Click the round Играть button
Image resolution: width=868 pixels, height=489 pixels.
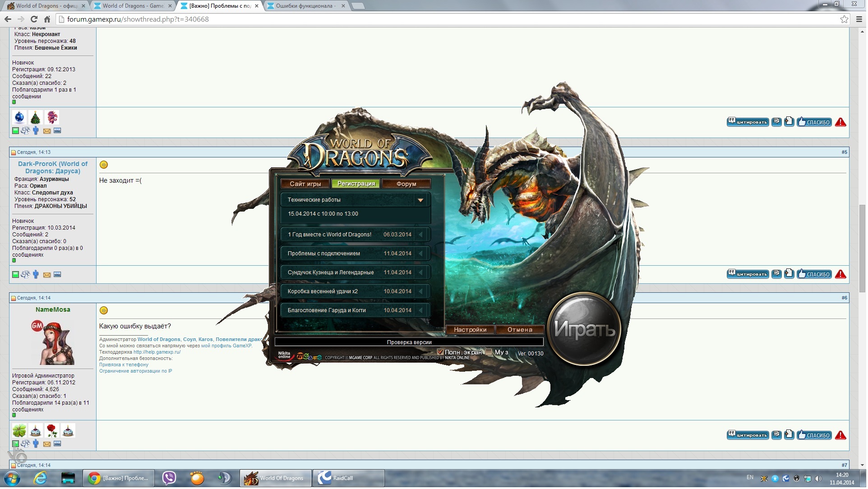click(585, 330)
